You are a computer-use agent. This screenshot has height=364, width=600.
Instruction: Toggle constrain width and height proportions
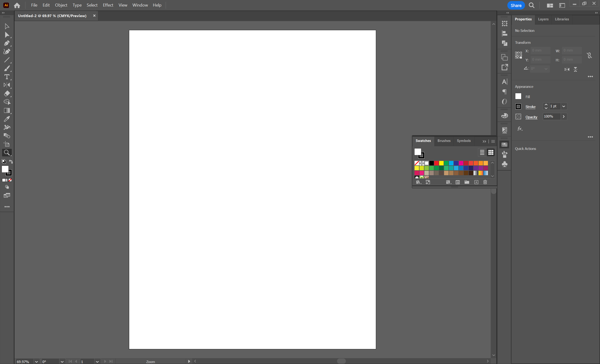point(589,56)
